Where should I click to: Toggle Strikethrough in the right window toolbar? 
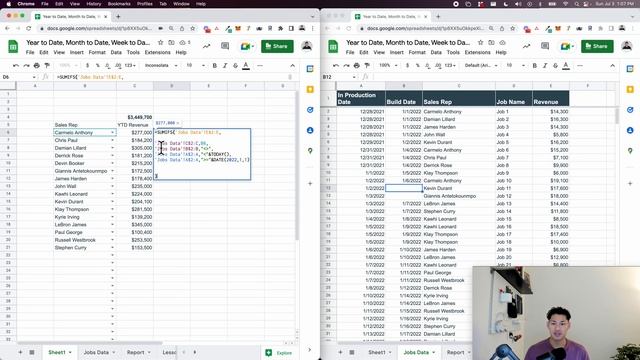click(x=556, y=65)
